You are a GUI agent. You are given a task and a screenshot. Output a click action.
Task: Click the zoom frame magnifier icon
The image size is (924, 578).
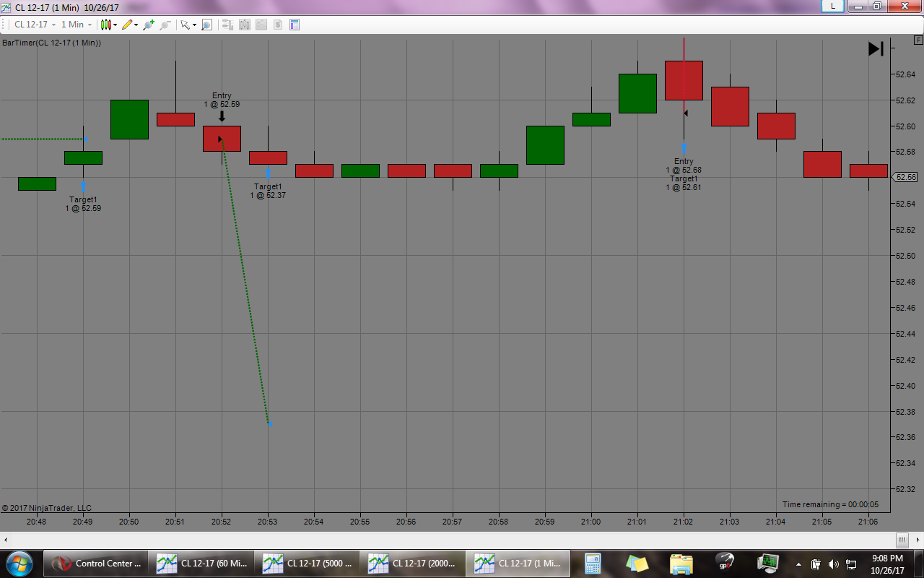tap(206, 25)
